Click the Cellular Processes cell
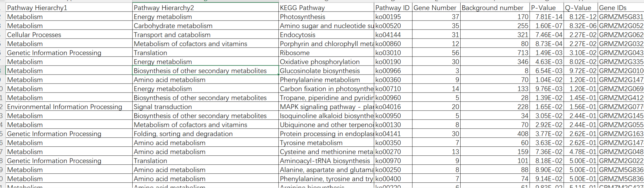Viewport: 644px width, 188px height. [x=69, y=35]
